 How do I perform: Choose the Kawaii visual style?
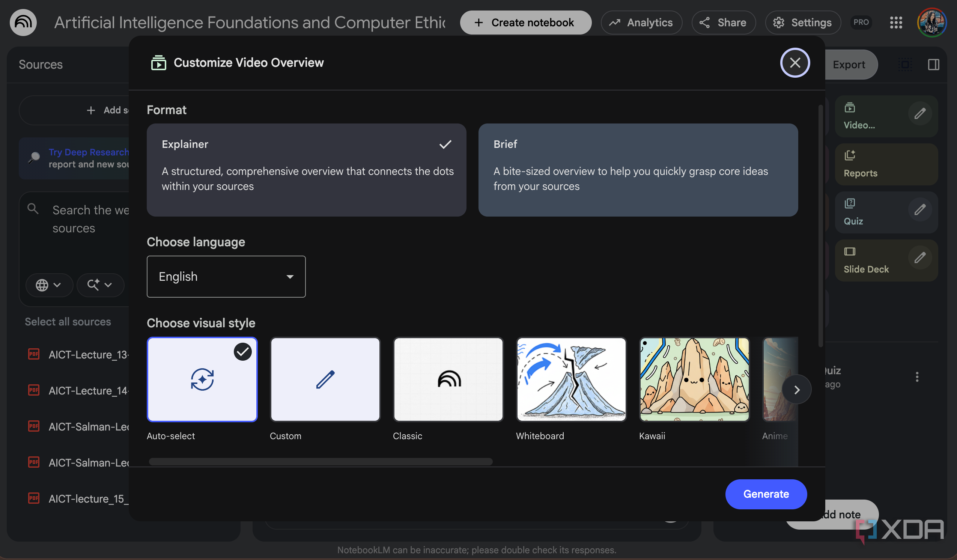[694, 379]
